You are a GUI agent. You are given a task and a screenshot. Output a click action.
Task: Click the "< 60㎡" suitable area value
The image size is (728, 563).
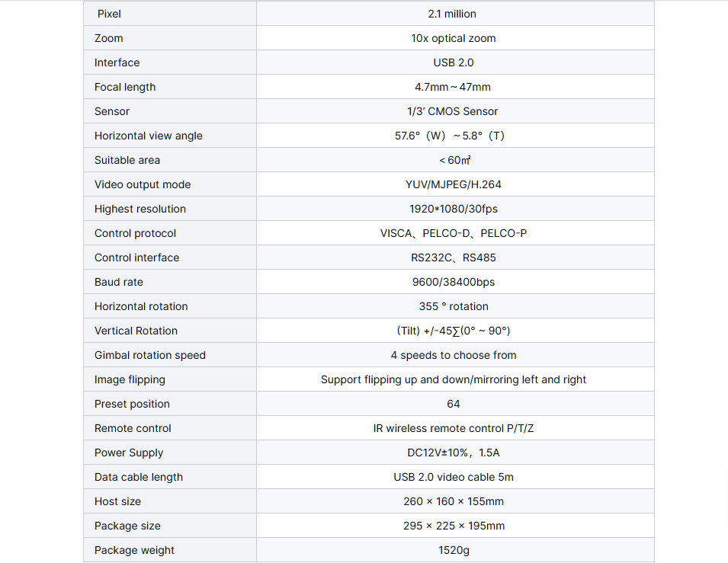(x=454, y=160)
